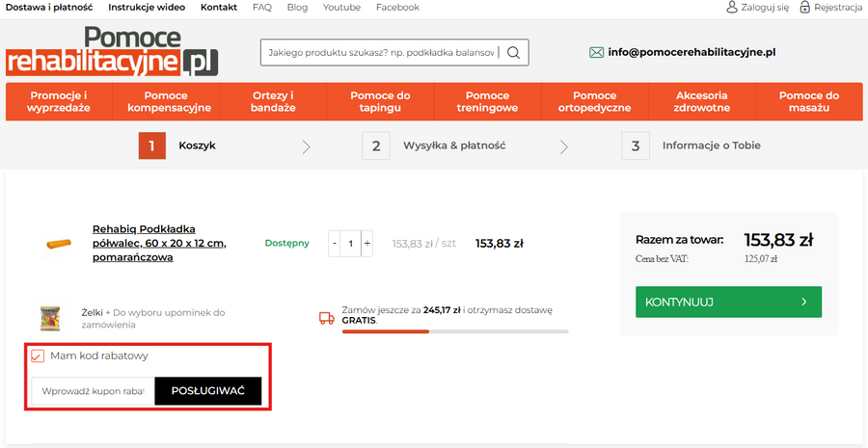Screen dimensions: 868x448
Task: Click the Żelki gift image
Action: point(50,318)
